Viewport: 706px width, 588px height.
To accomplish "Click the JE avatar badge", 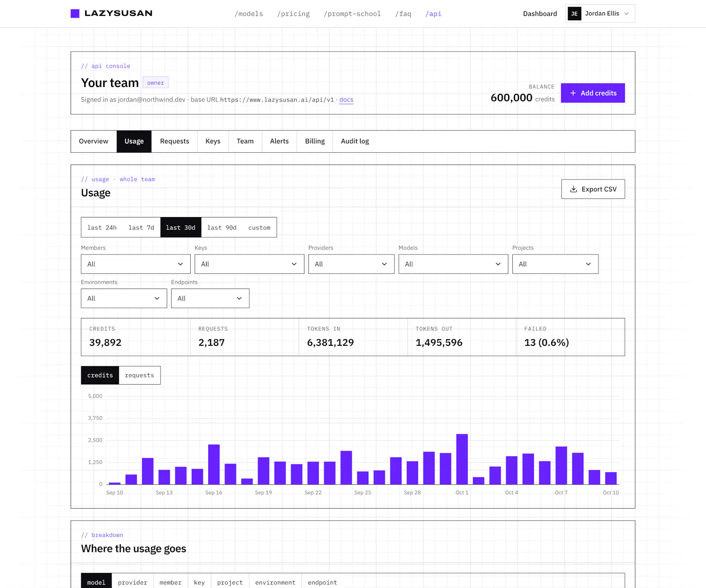I will click(574, 14).
